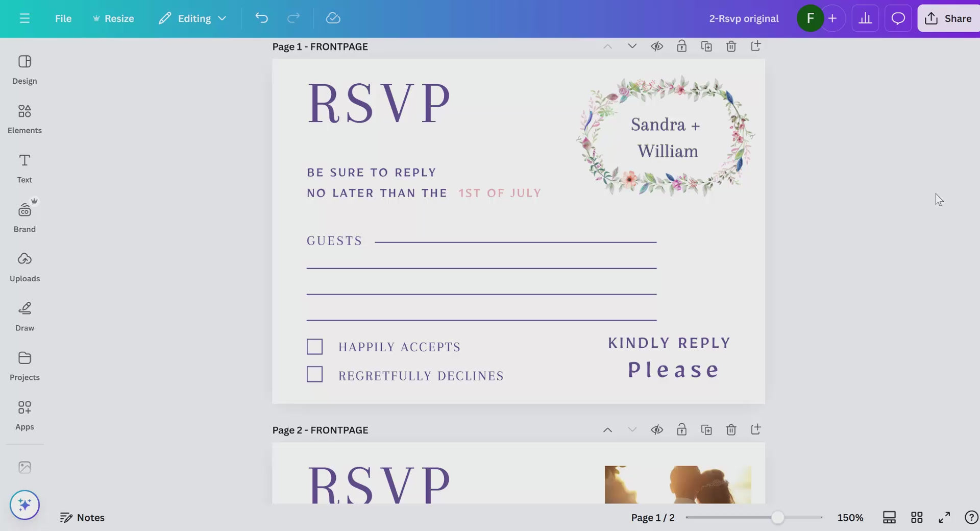Switch to grid view of pages
The width and height of the screenshot is (980, 531).
[x=917, y=517]
